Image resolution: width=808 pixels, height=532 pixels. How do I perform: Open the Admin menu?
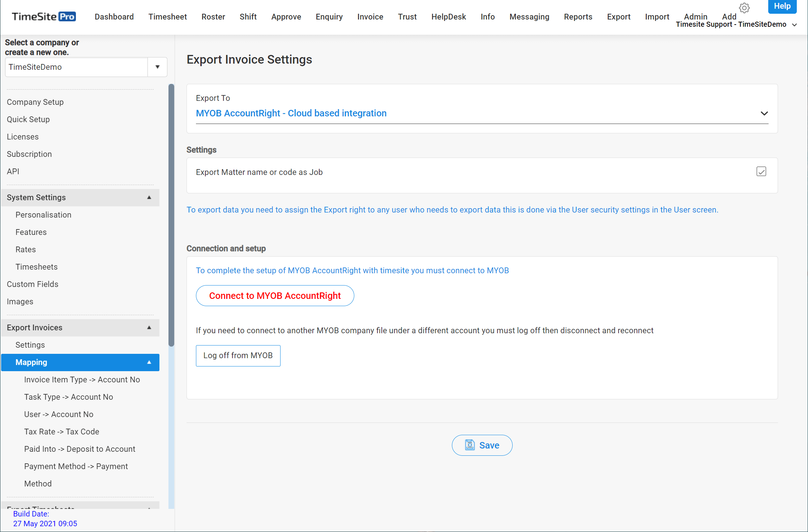point(696,16)
